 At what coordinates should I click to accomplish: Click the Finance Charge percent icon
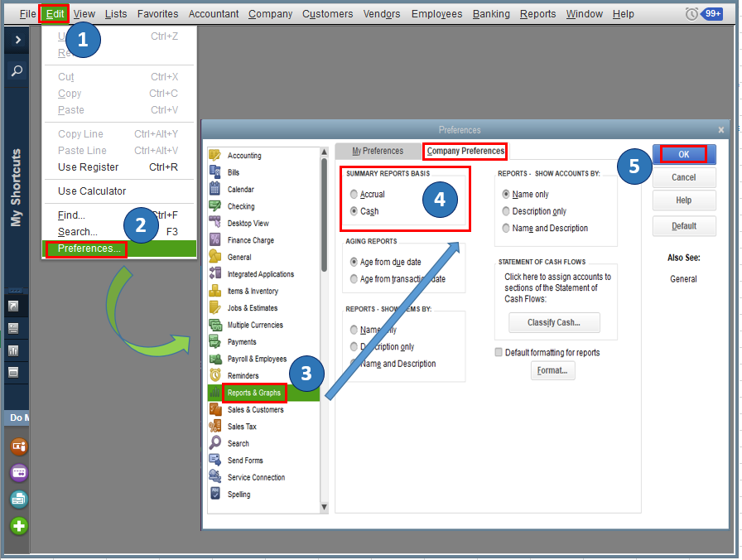[214, 240]
